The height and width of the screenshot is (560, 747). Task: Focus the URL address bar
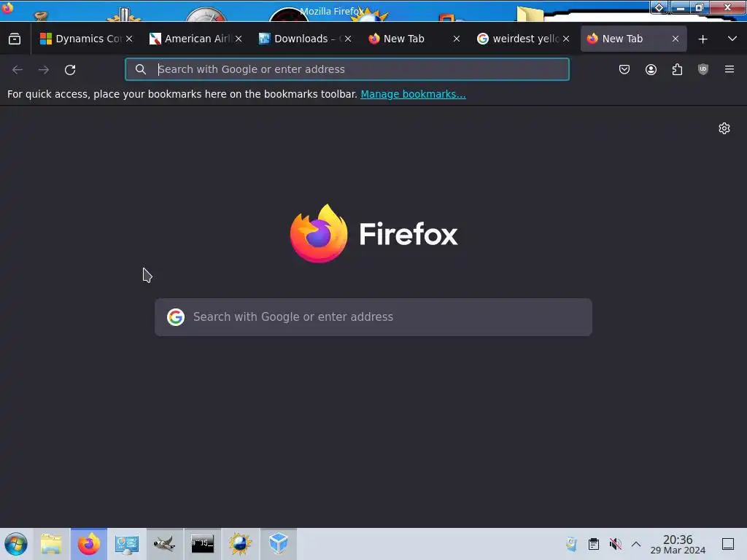tap(347, 69)
